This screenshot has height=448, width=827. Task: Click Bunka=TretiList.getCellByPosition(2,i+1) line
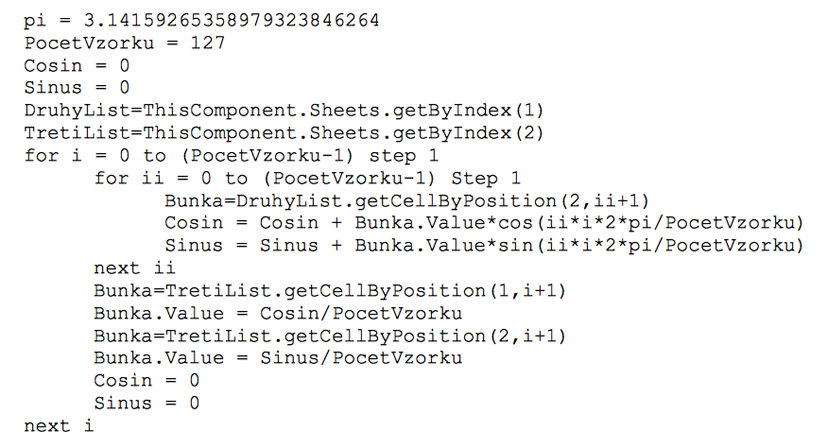pyautogui.click(x=330, y=336)
